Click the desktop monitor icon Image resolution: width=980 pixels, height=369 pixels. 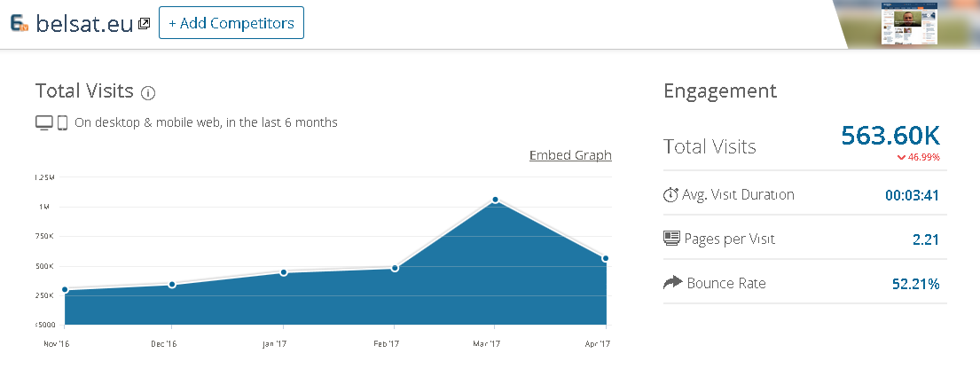(43, 123)
